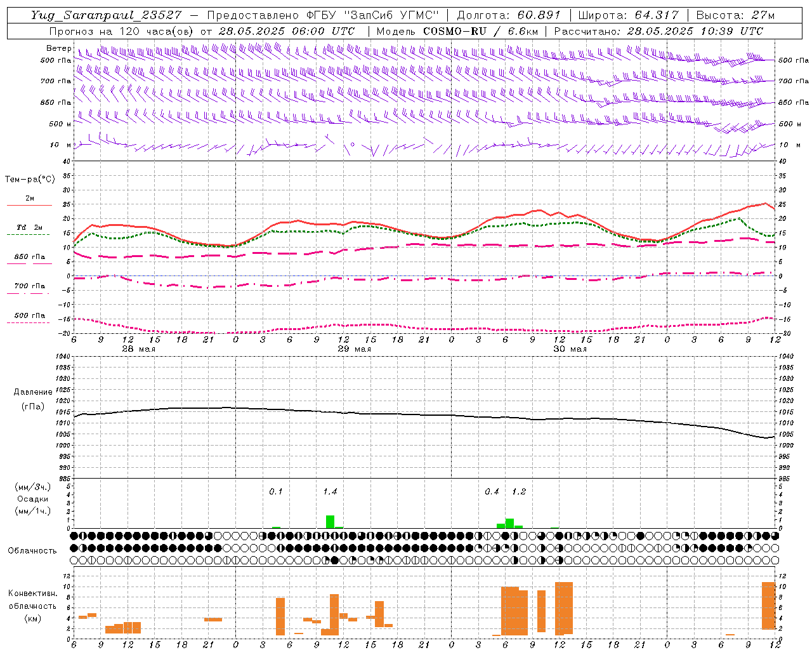The height and width of the screenshot is (650, 812).
Task: Select the 0.4 precipitation amount value
Action: click(x=492, y=492)
